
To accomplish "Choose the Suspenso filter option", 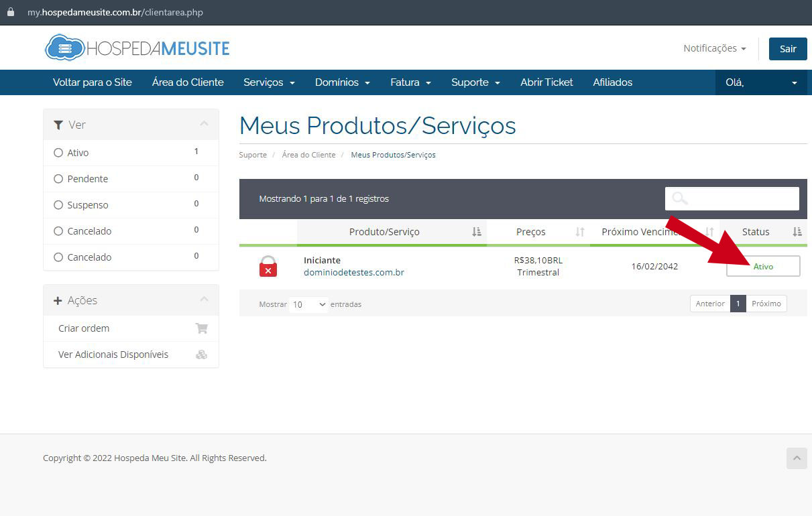I will coord(58,204).
